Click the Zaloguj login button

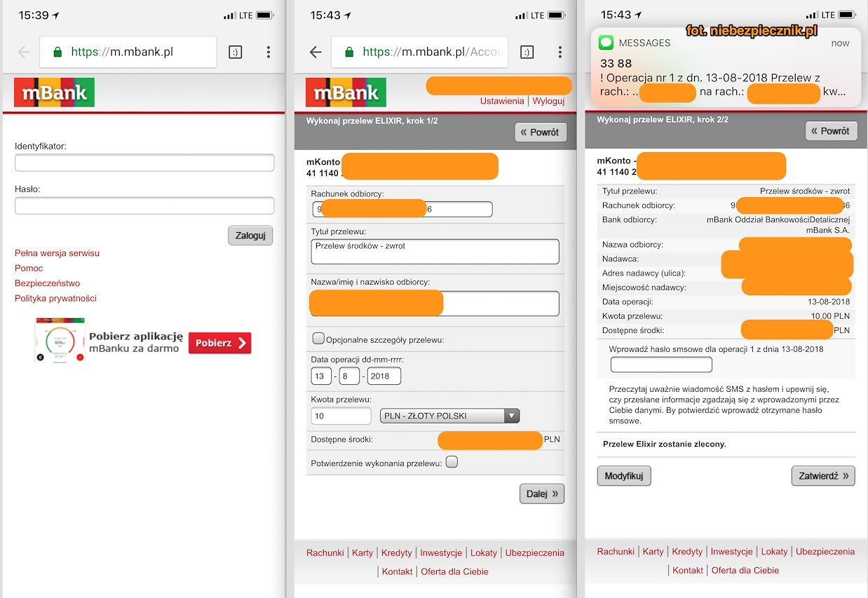tap(250, 236)
